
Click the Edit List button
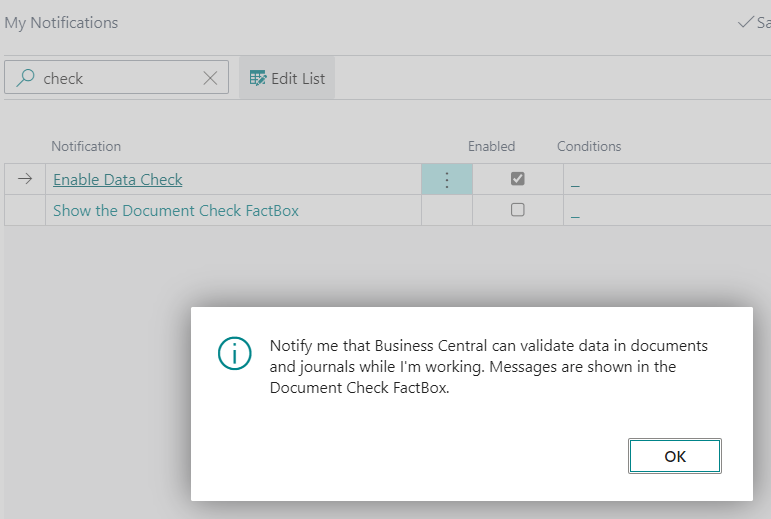click(287, 78)
